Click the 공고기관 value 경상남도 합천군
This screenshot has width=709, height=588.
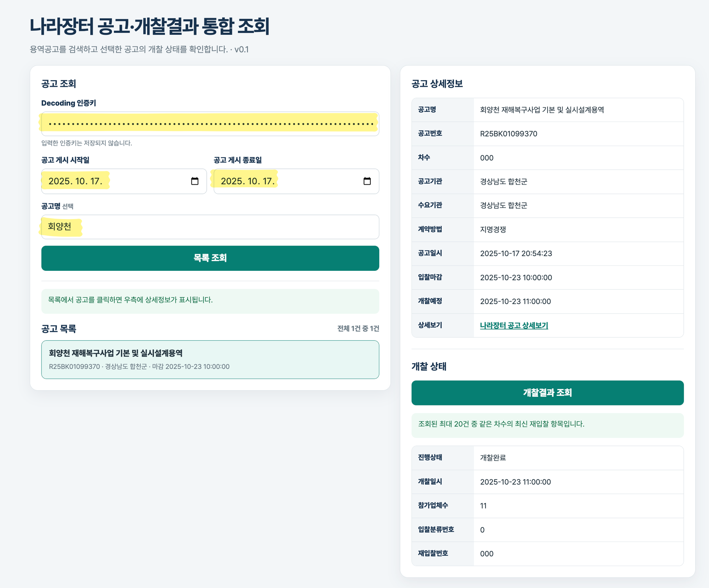tap(504, 181)
